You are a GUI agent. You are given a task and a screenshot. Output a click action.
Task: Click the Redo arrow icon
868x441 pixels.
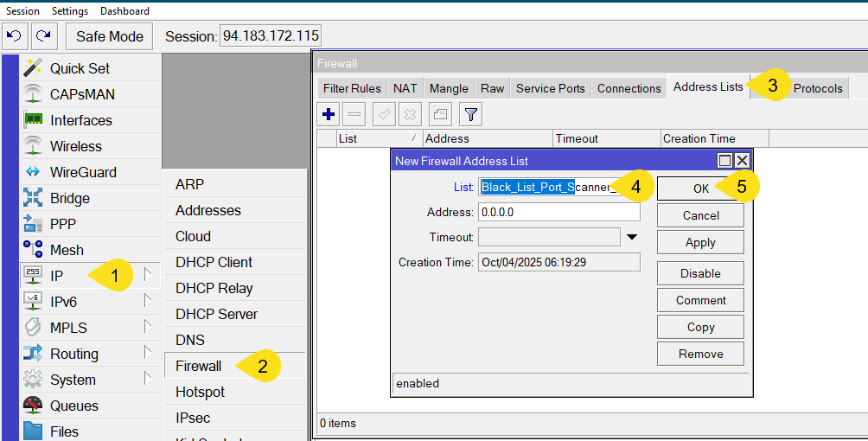click(x=42, y=35)
